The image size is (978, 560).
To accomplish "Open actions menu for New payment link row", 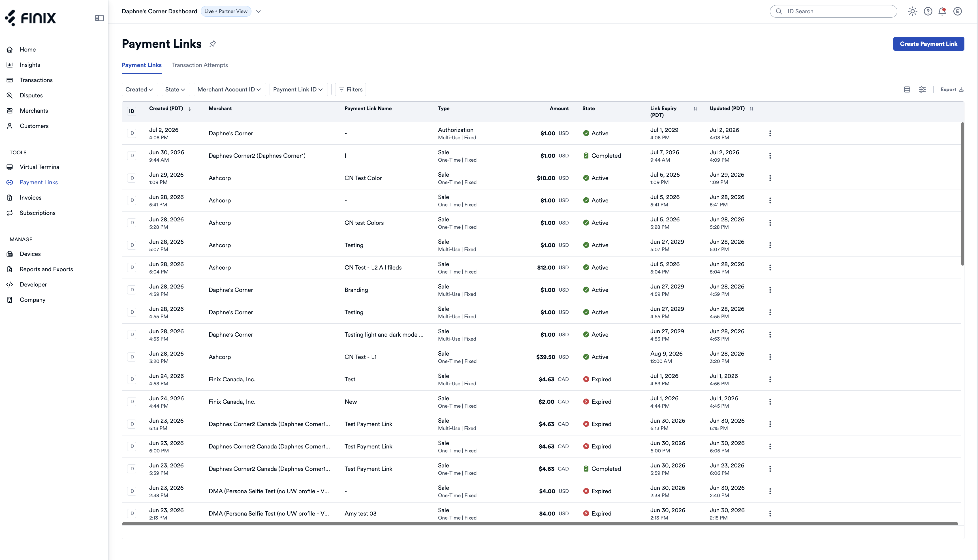I will click(x=770, y=401).
